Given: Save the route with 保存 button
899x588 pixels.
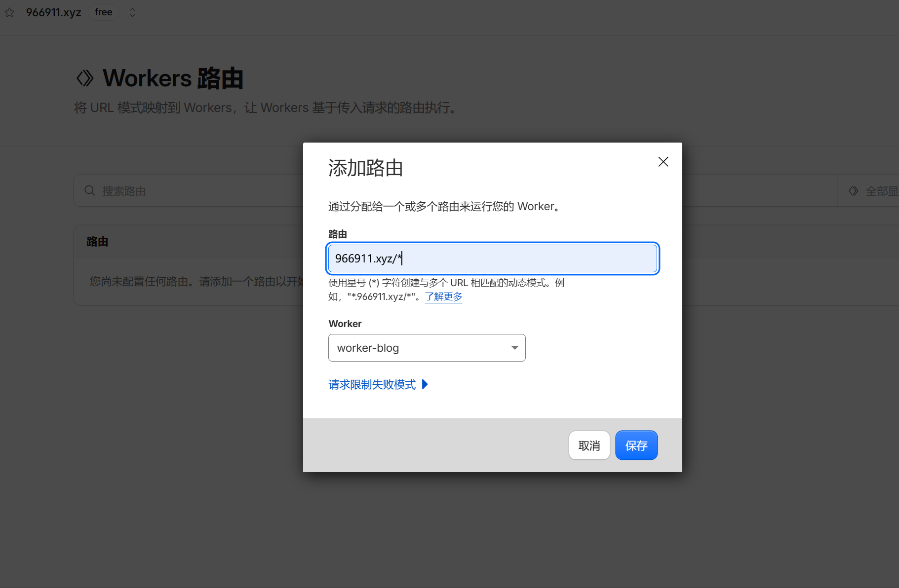Looking at the screenshot, I should pyautogui.click(x=636, y=445).
